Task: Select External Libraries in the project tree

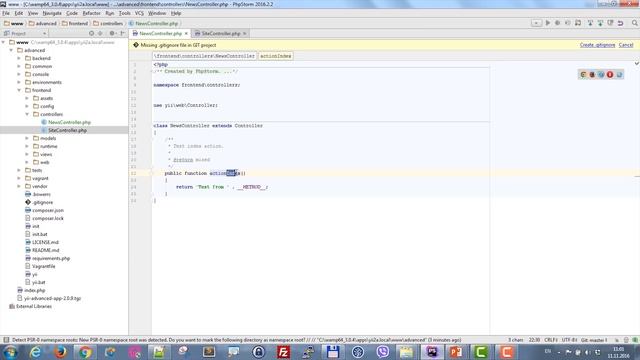Action: point(31,306)
